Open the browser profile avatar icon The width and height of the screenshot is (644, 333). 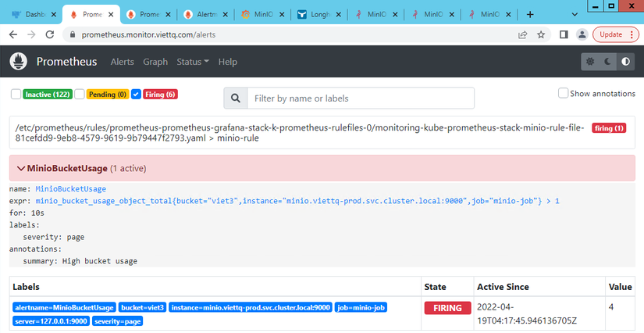tap(582, 34)
